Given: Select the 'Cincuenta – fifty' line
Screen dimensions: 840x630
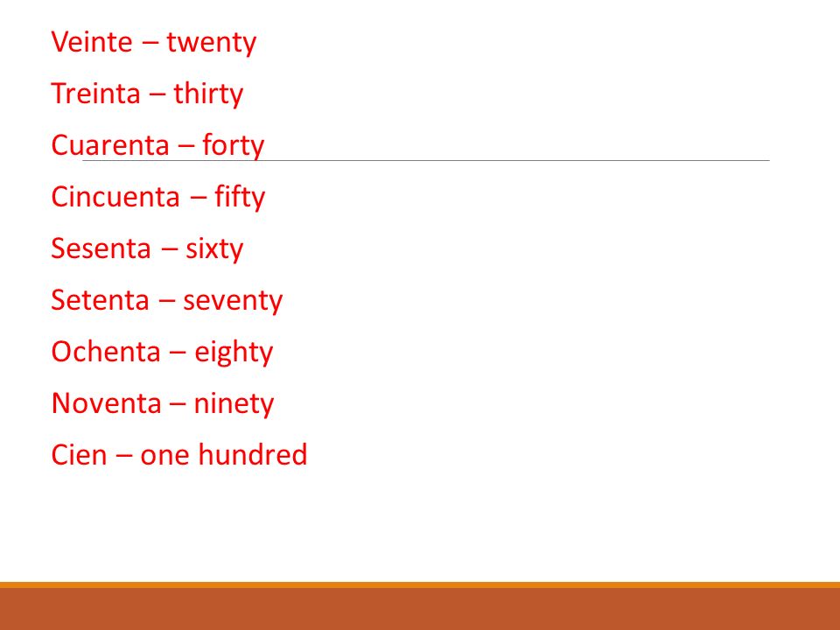Looking at the screenshot, I should coord(158,197).
